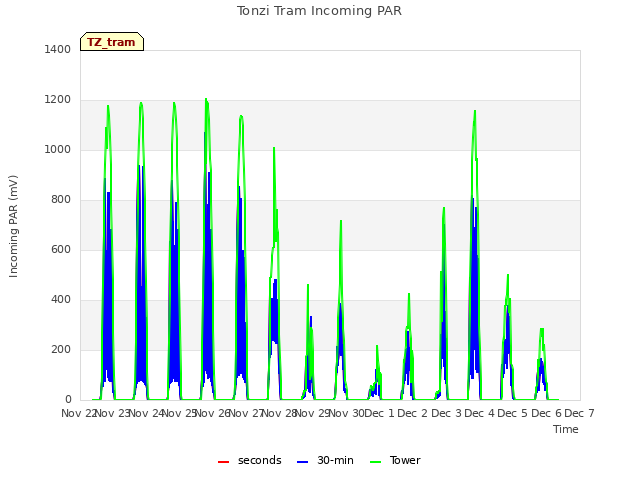Click the blue 30-min legend swatch
This screenshot has width=640, height=480.
[302, 462]
